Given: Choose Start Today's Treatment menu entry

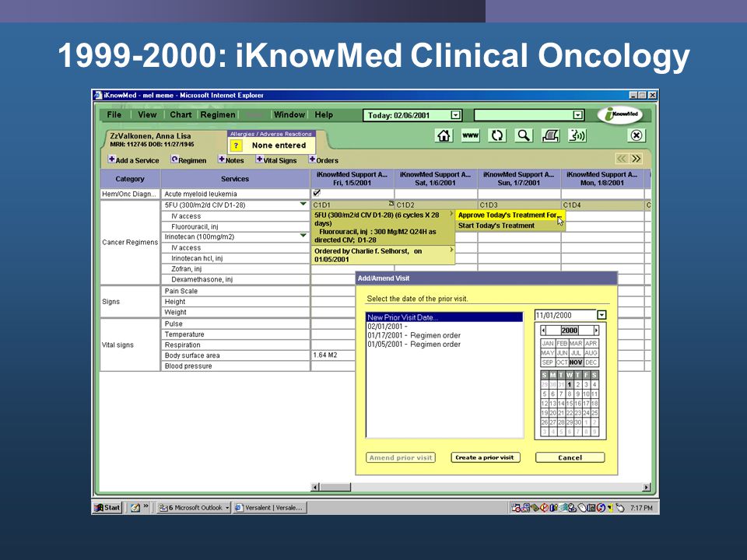Looking at the screenshot, I should pyautogui.click(x=510, y=226).
